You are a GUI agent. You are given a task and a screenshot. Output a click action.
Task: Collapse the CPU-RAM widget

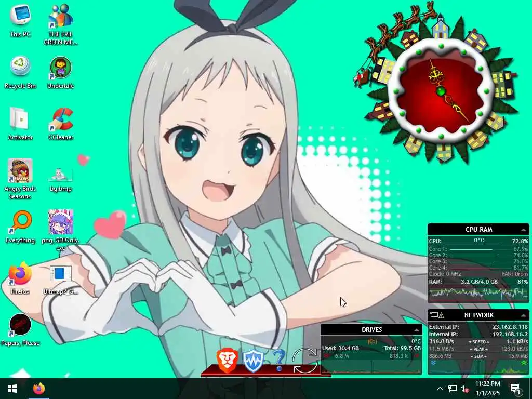[524, 230]
